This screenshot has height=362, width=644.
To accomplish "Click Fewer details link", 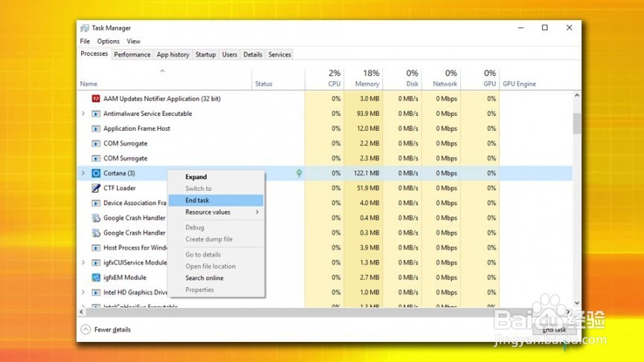I will 112,329.
